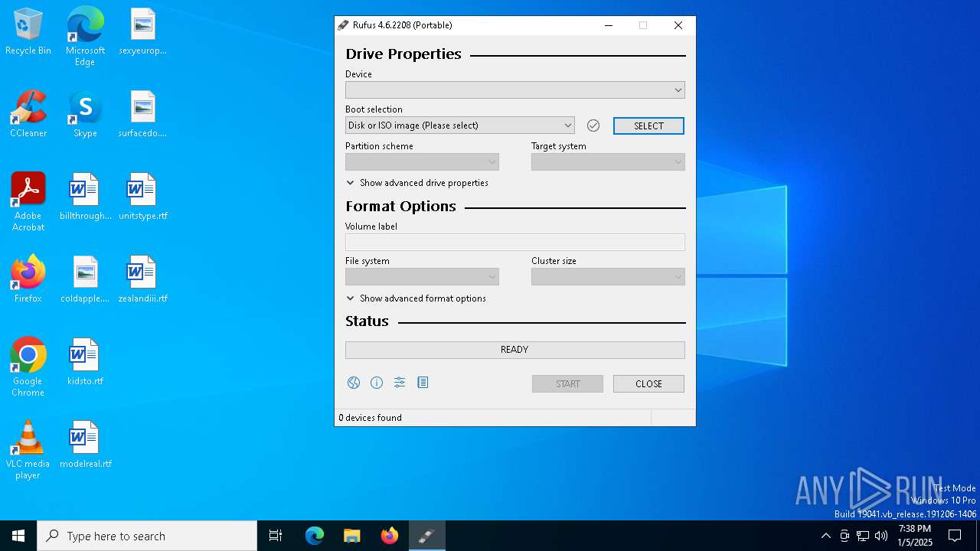Open the coldapple image file on desktop
Viewport: 980px width, 551px height.
point(85,280)
